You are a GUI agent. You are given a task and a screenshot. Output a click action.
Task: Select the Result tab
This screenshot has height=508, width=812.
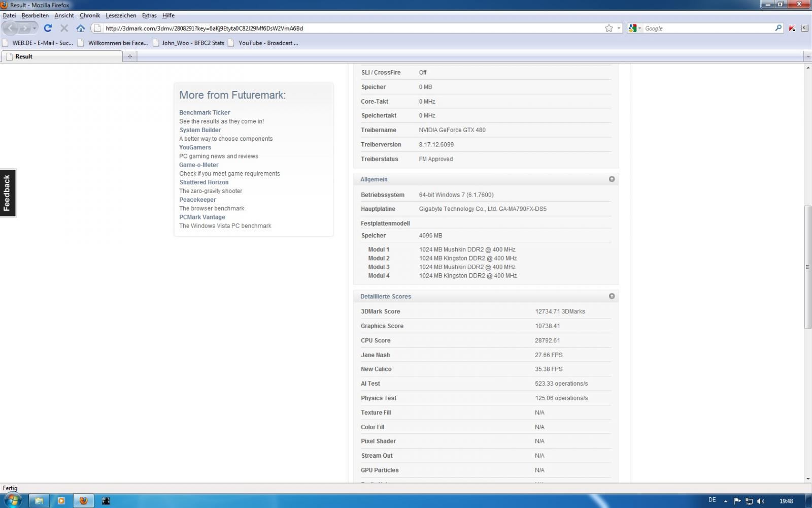[61, 56]
